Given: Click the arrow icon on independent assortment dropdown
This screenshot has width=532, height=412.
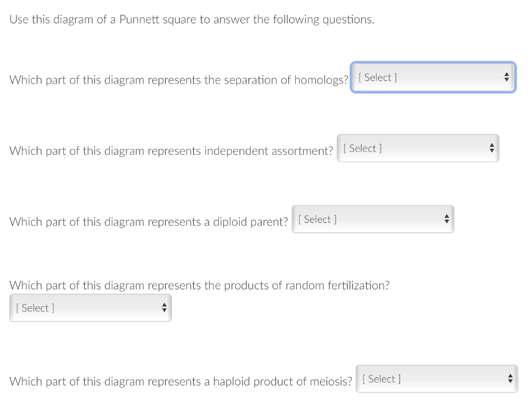Looking at the screenshot, I should 491,149.
